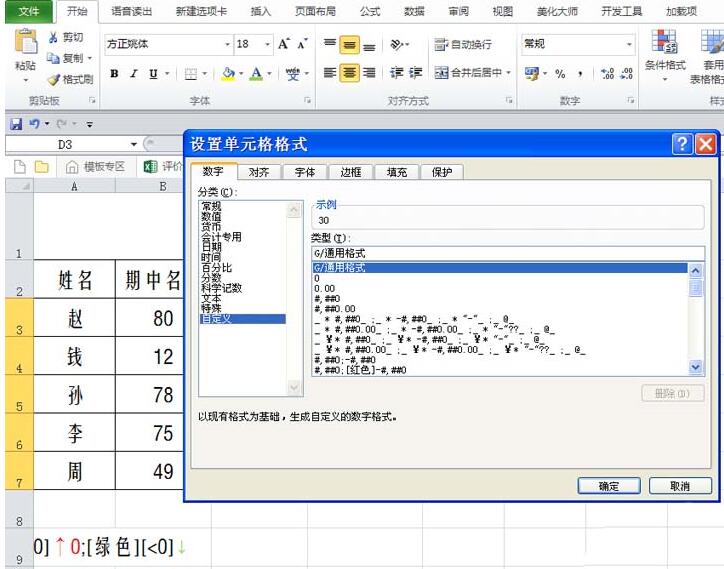Decrease indent
Image resolution: width=724 pixels, height=569 pixels.
pyautogui.click(x=397, y=73)
